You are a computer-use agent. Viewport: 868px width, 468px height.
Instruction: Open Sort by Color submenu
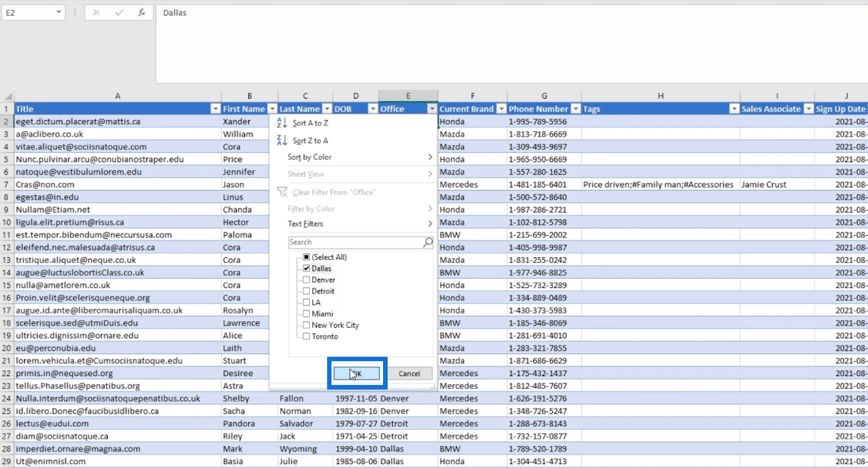point(354,157)
